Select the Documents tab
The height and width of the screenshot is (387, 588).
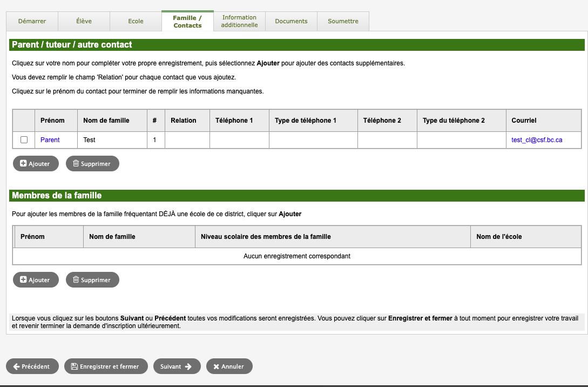[x=291, y=21]
